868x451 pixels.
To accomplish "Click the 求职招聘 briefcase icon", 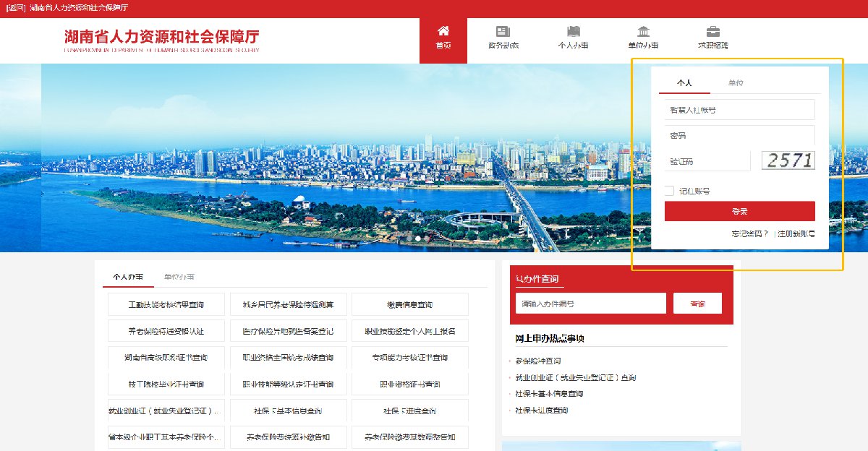I will tap(712, 31).
